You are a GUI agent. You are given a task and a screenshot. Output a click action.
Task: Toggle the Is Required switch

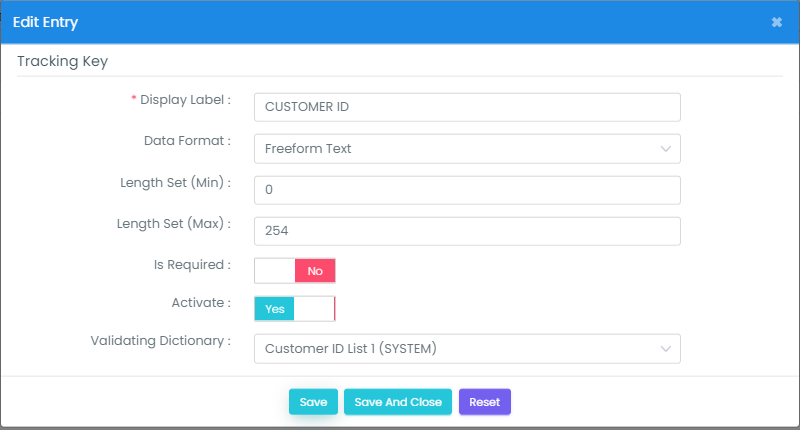pos(295,271)
